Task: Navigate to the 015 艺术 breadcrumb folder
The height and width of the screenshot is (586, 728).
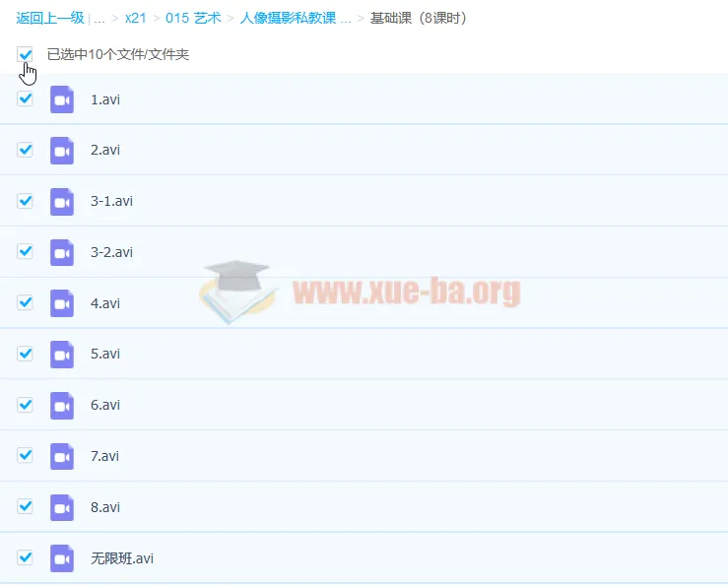Action: tap(193, 18)
